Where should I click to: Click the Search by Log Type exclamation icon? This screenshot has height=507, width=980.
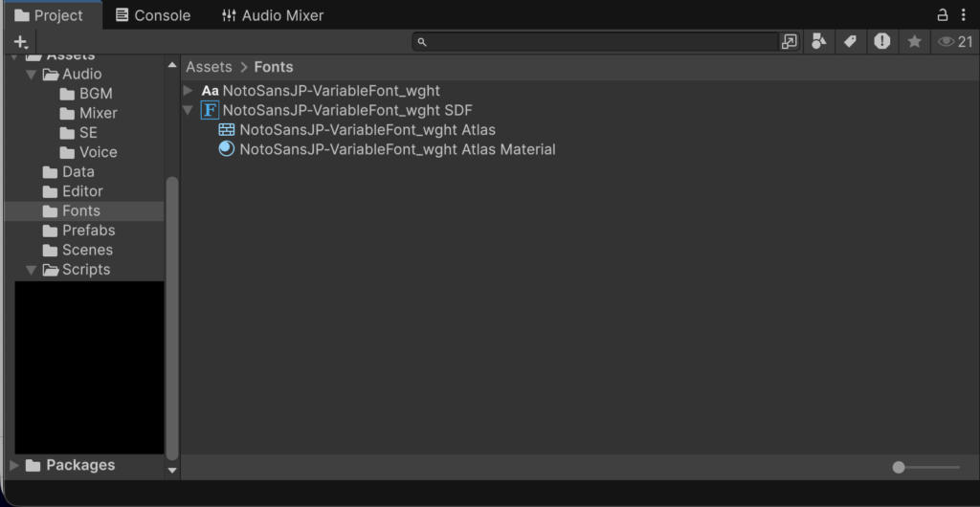click(x=881, y=42)
